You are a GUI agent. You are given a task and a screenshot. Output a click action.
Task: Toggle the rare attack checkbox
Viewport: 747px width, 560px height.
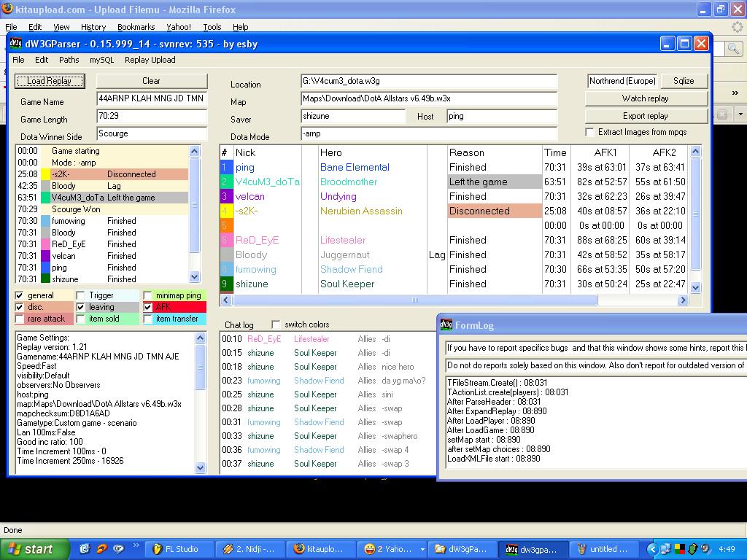pyautogui.click(x=20, y=319)
